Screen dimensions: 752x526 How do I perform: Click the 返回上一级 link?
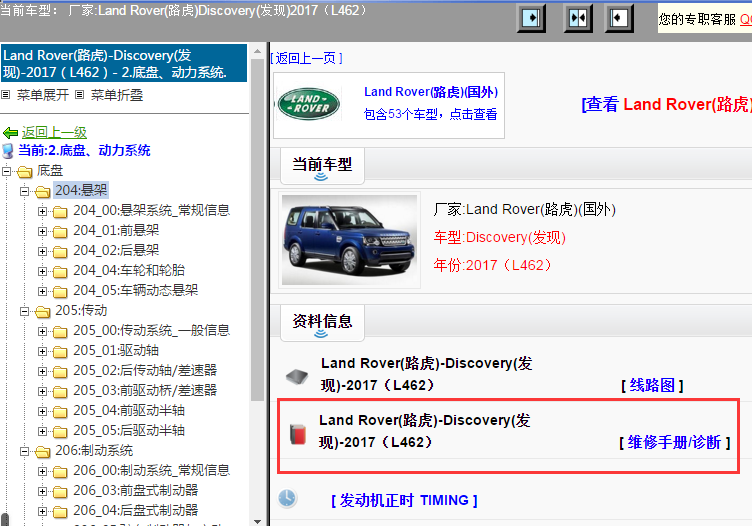point(54,132)
